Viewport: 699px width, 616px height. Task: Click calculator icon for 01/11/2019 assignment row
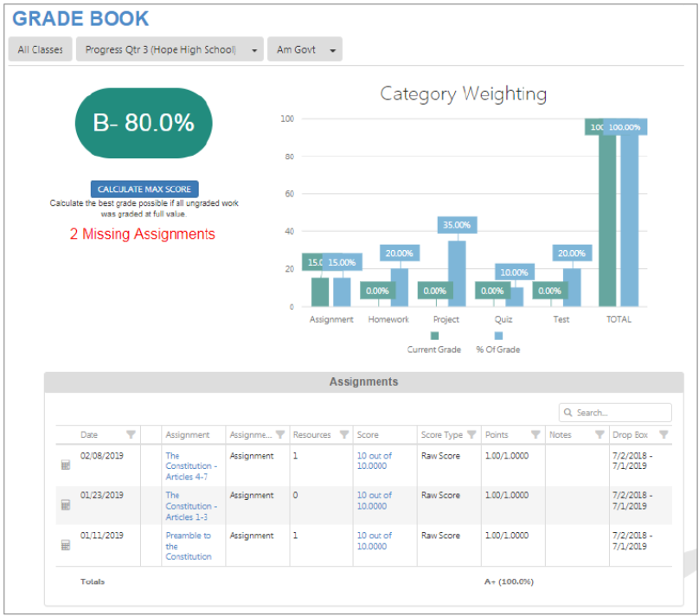(66, 545)
